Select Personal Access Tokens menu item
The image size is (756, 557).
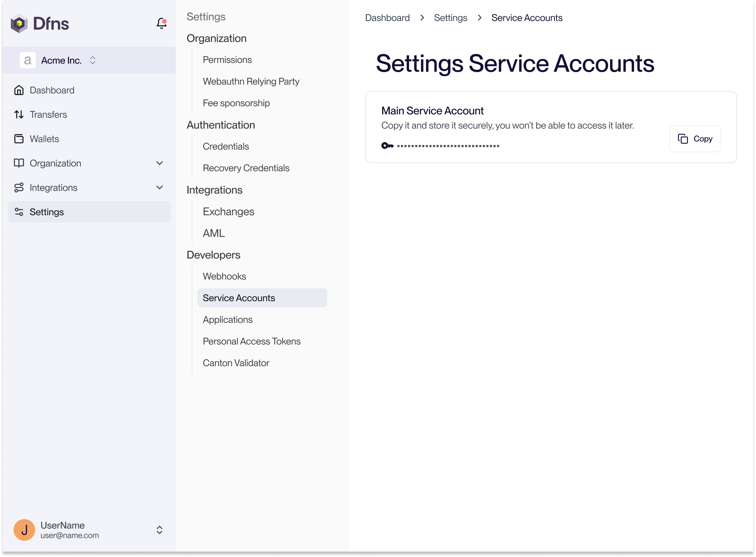pos(252,341)
